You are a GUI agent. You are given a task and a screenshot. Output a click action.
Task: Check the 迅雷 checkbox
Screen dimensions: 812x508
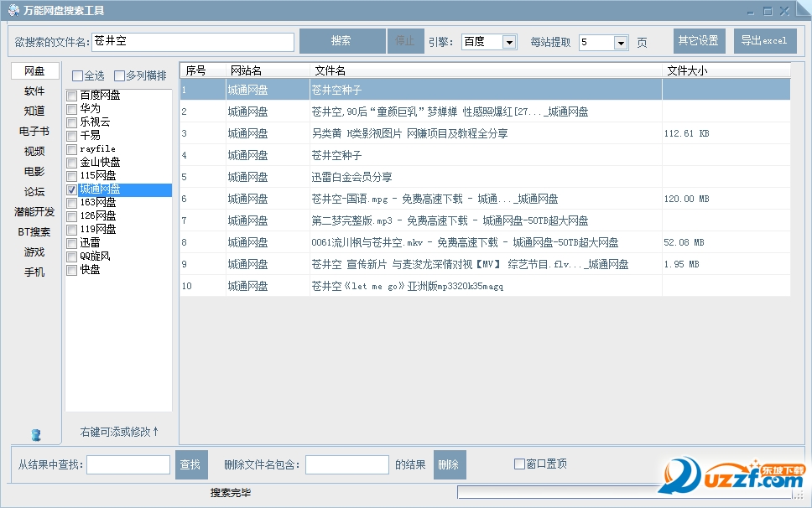72,244
